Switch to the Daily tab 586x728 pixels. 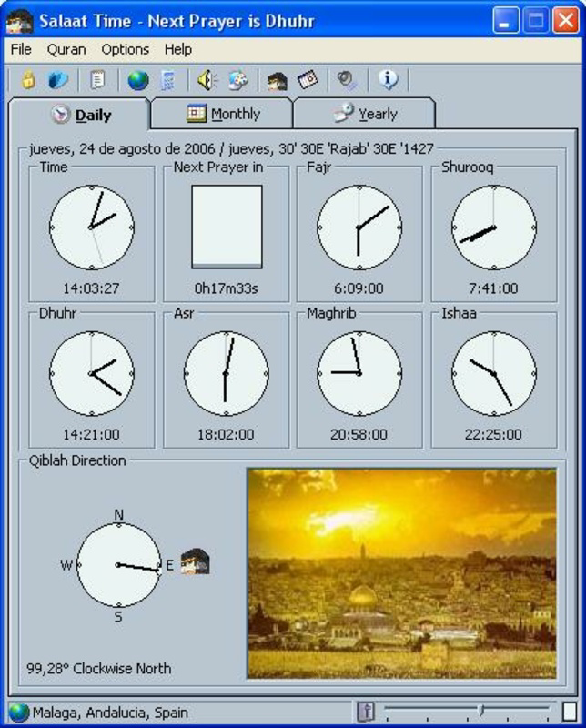tap(80, 115)
